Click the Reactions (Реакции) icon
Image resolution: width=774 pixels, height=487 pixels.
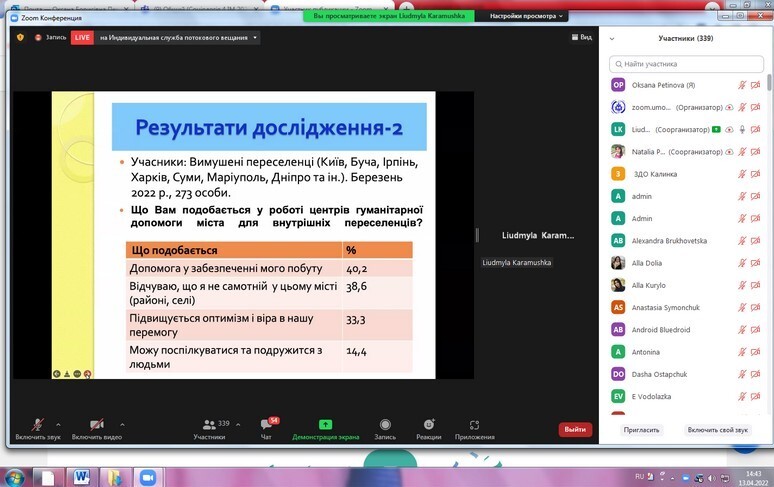coord(428,424)
